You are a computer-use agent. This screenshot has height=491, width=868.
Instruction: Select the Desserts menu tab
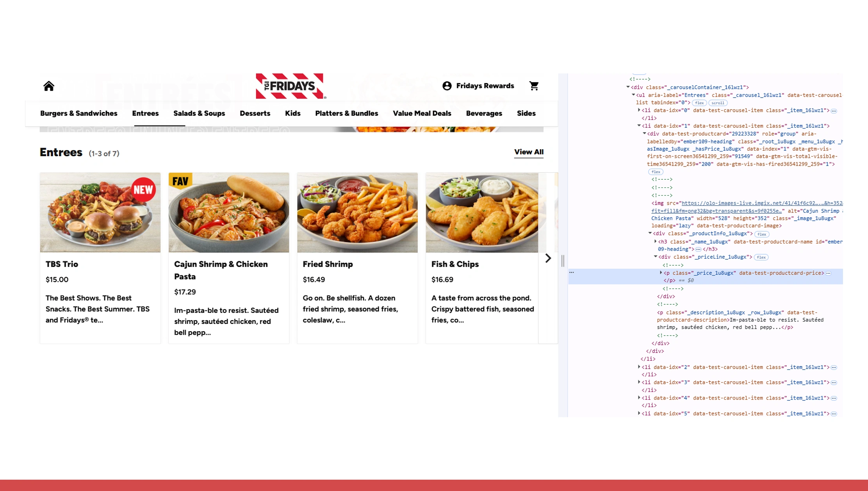pos(255,113)
